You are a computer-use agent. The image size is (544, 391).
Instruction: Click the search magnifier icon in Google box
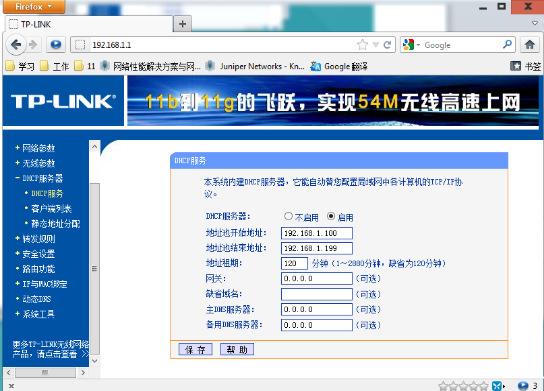pos(507,44)
